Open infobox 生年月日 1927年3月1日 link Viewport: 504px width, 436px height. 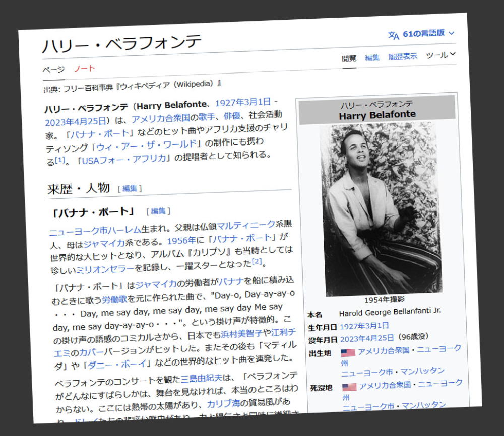tap(364, 326)
